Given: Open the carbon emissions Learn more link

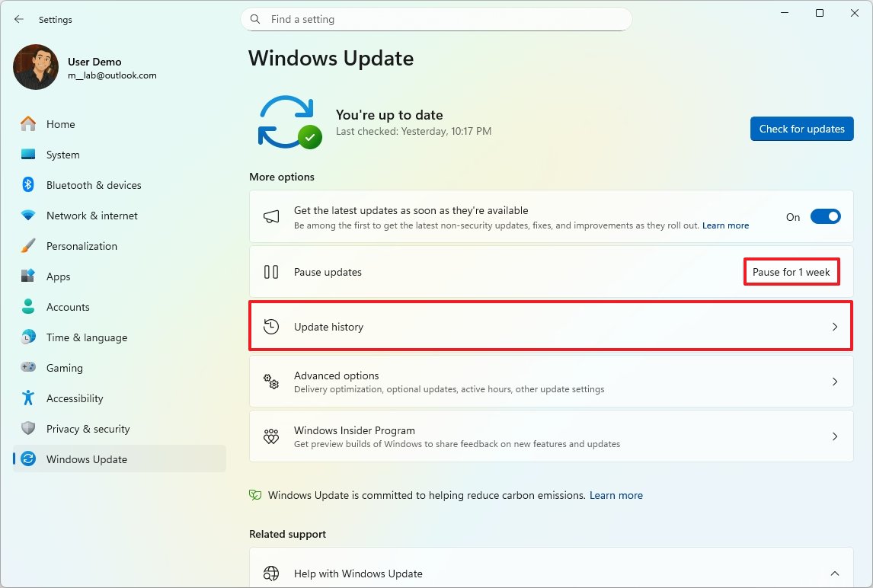Looking at the screenshot, I should 616,495.
